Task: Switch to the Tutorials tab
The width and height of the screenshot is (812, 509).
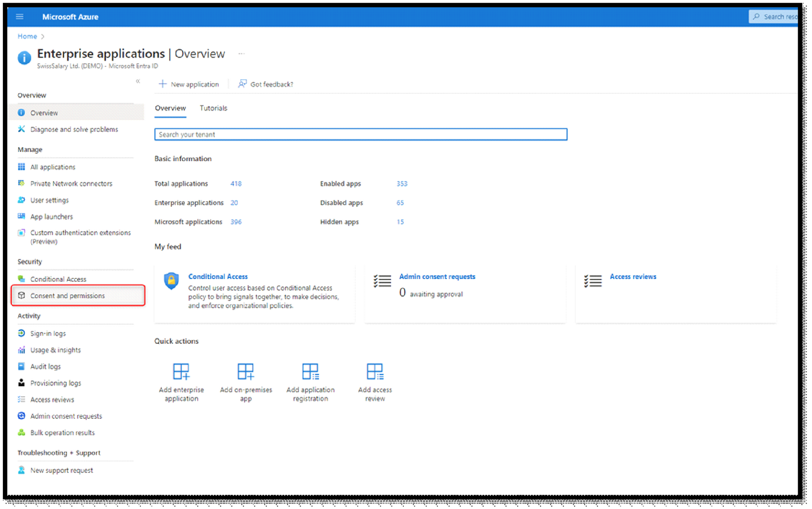Action: 213,108
